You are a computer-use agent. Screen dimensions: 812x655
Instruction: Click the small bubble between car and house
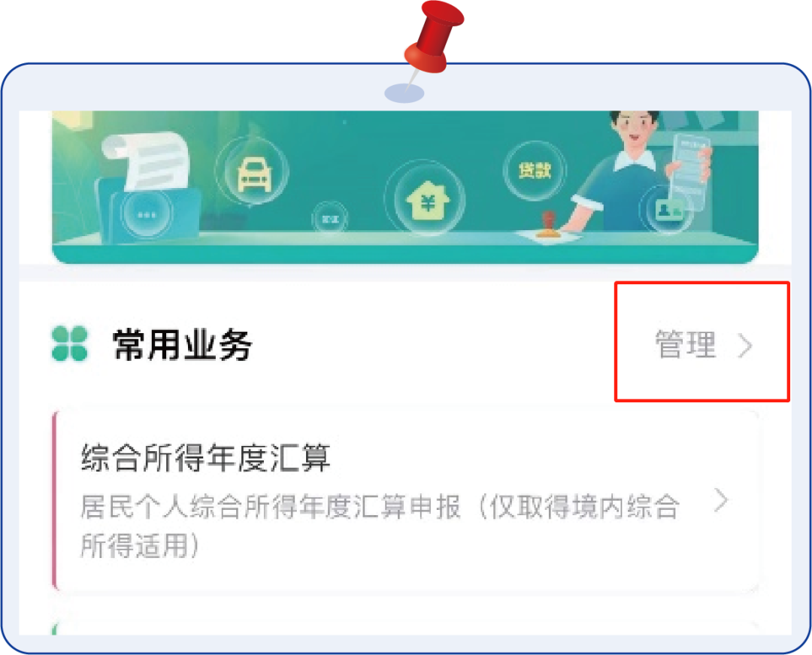(x=330, y=219)
